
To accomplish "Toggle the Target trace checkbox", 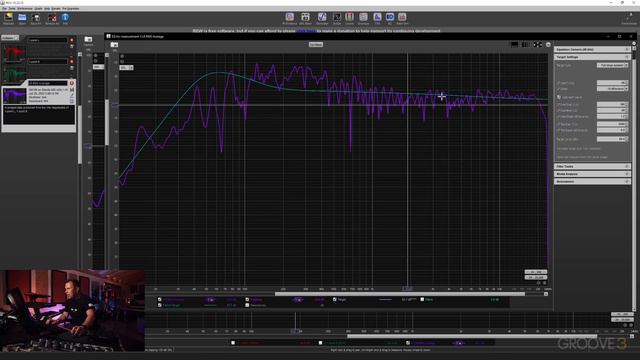I will tap(335, 299).
